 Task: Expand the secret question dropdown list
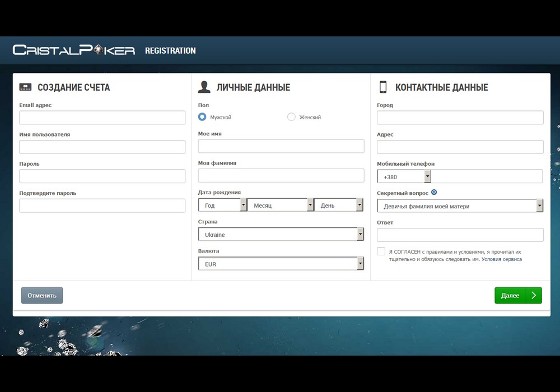coord(460,206)
